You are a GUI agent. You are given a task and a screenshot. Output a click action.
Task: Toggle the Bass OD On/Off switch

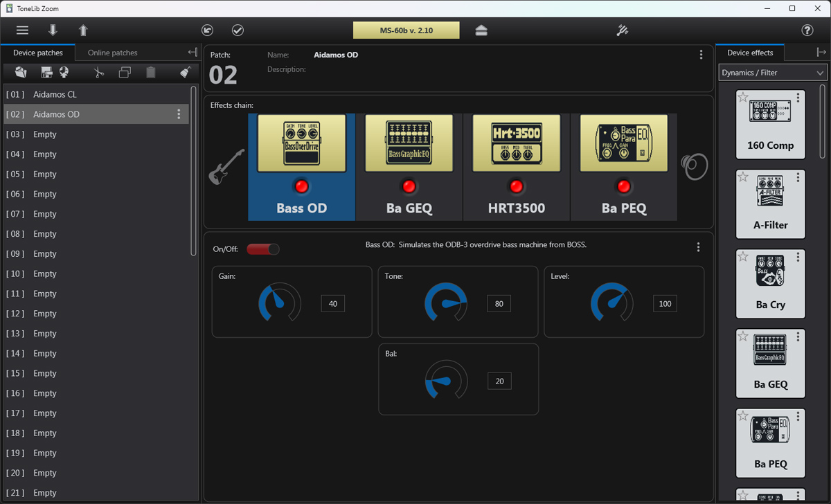pyautogui.click(x=263, y=249)
